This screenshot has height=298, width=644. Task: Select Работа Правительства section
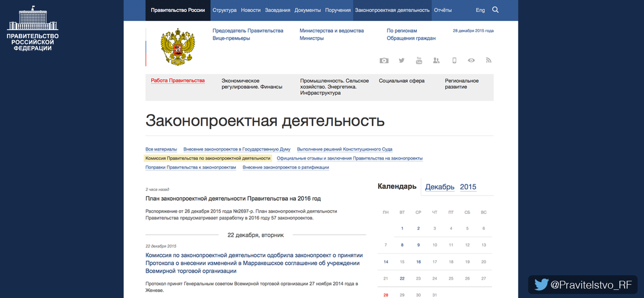(x=178, y=80)
